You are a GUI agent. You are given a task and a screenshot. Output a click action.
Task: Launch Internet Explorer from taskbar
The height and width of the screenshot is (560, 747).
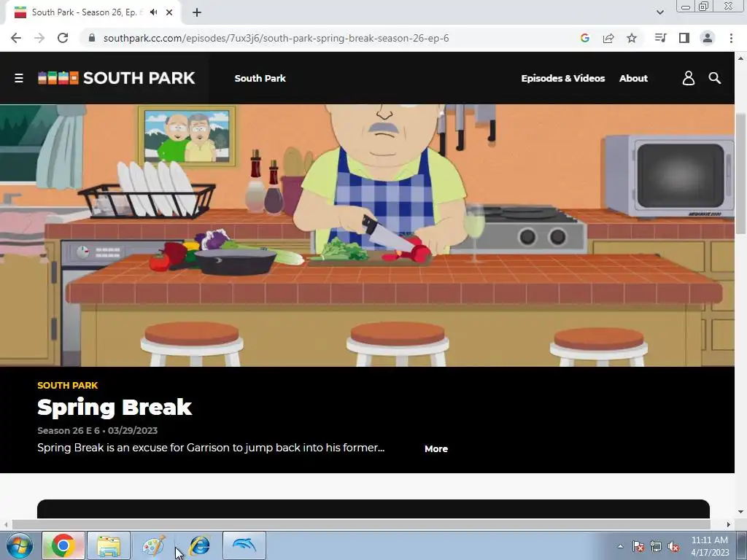click(x=199, y=545)
